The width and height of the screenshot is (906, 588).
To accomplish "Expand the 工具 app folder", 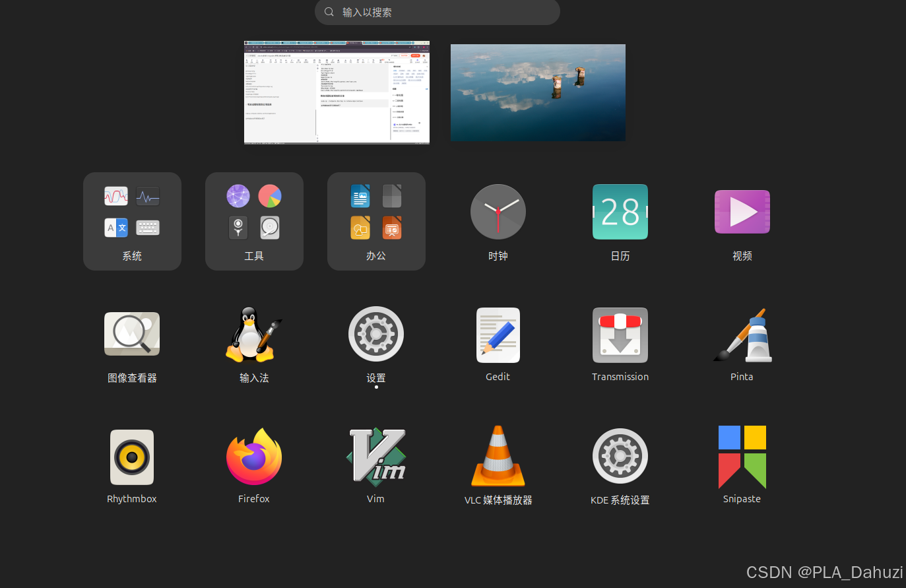I will point(254,221).
